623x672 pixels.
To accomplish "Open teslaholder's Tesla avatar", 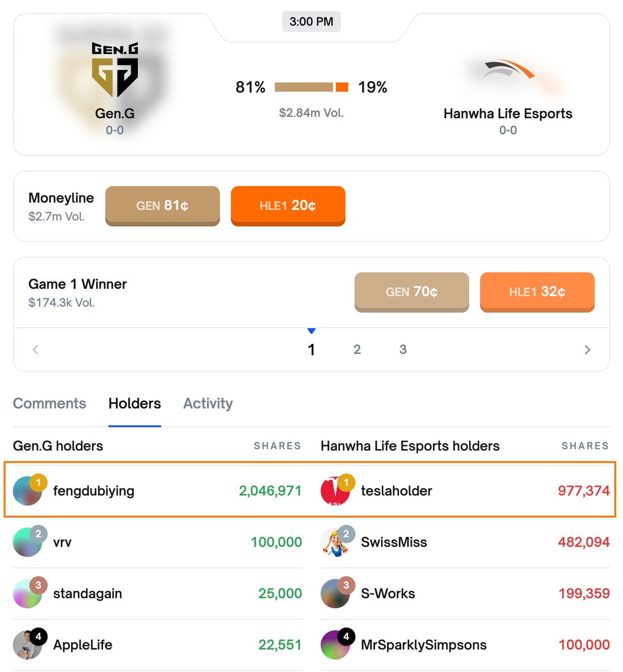I will coord(335,491).
